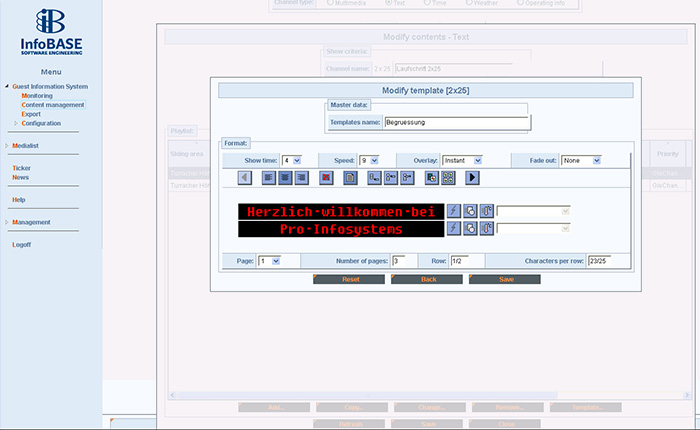Click clock icon beside 'Pro Infosystems' row

470,228
